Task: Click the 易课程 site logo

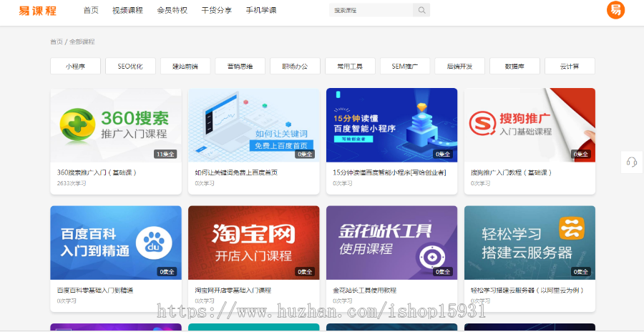Action: [x=38, y=11]
